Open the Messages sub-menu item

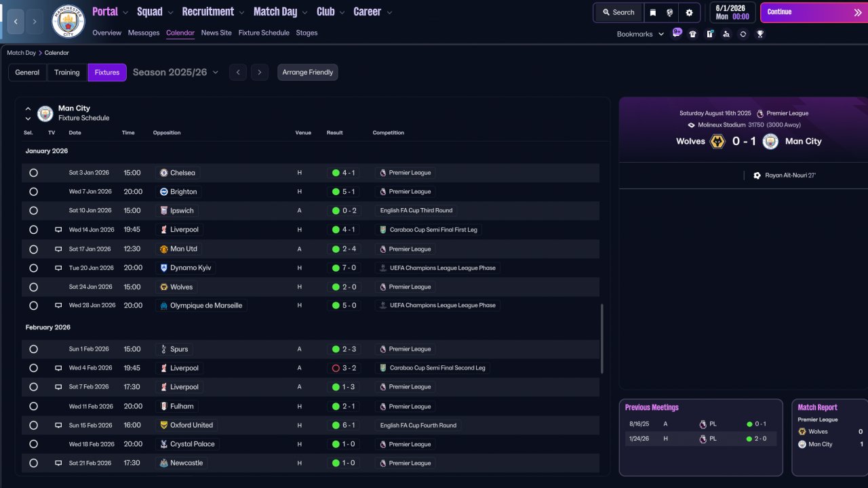click(x=144, y=33)
